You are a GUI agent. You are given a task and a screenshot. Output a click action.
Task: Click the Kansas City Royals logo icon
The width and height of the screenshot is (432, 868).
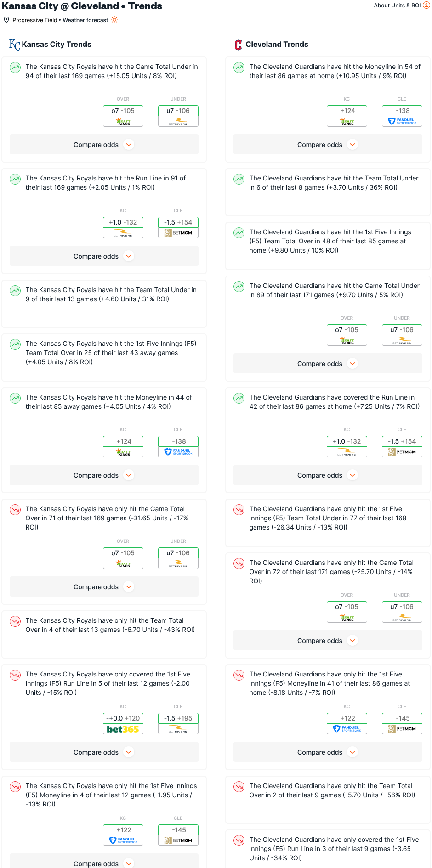15,45
